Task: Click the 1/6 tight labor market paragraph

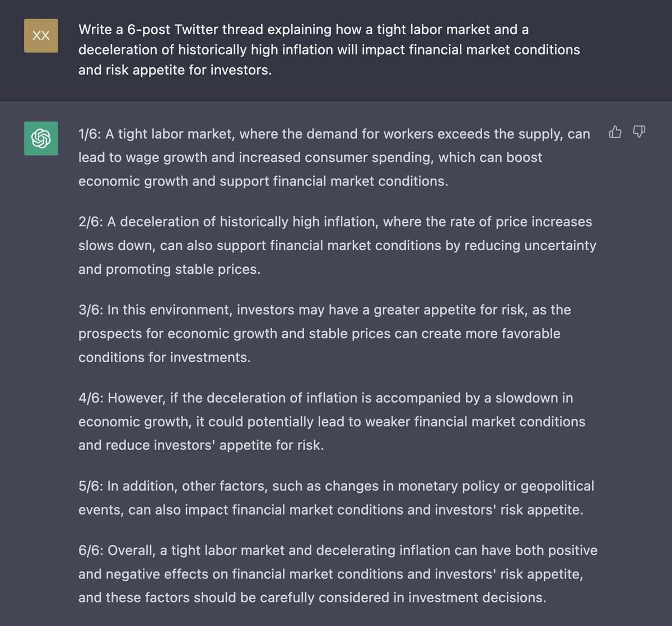Action: coord(334,157)
